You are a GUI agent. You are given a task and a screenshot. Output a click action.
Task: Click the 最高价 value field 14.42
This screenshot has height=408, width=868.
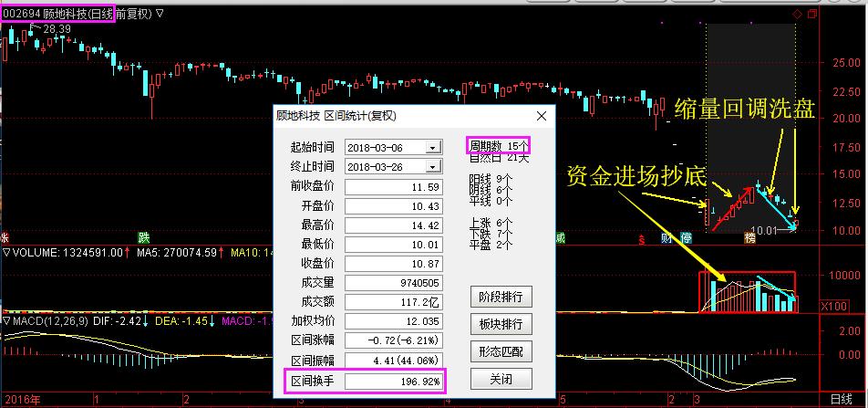click(394, 225)
